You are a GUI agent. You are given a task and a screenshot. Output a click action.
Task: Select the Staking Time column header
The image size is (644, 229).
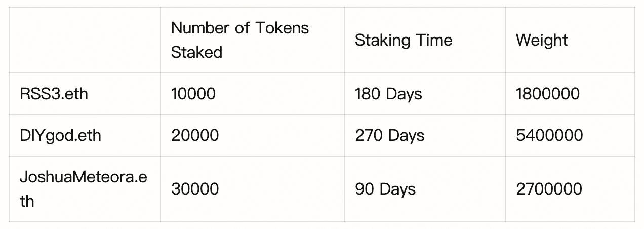click(404, 40)
